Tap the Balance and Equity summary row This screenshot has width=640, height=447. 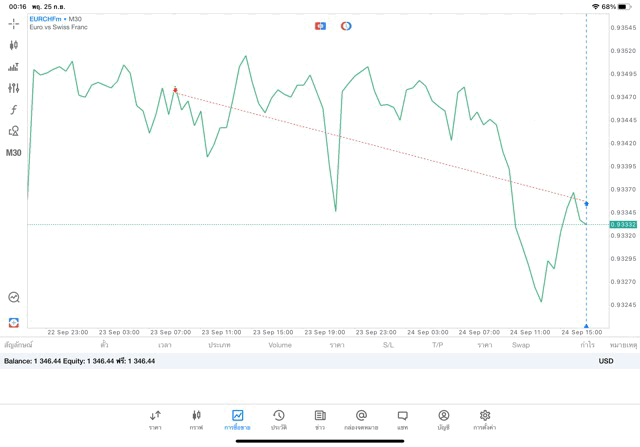pyautogui.click(x=80, y=360)
